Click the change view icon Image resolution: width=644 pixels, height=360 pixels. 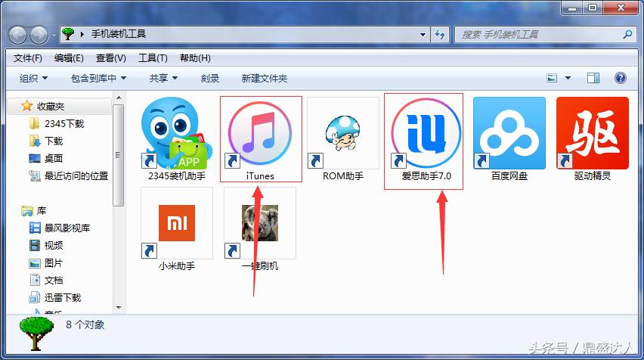[x=552, y=78]
